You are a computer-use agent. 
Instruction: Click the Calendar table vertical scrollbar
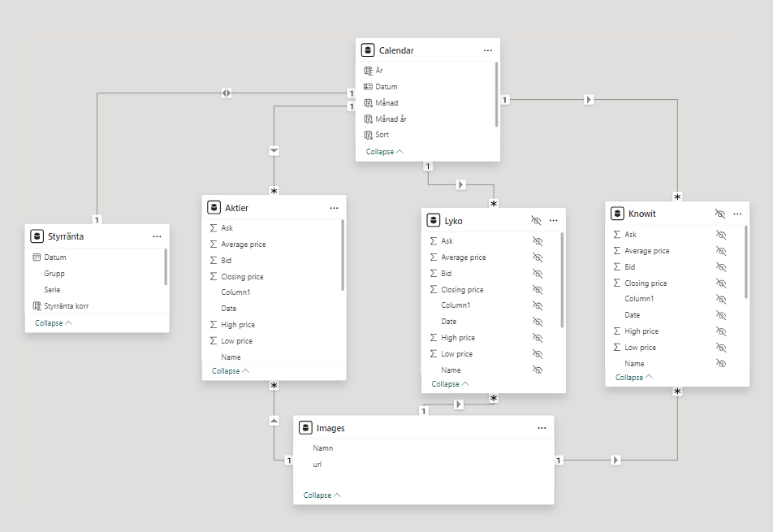click(496, 94)
